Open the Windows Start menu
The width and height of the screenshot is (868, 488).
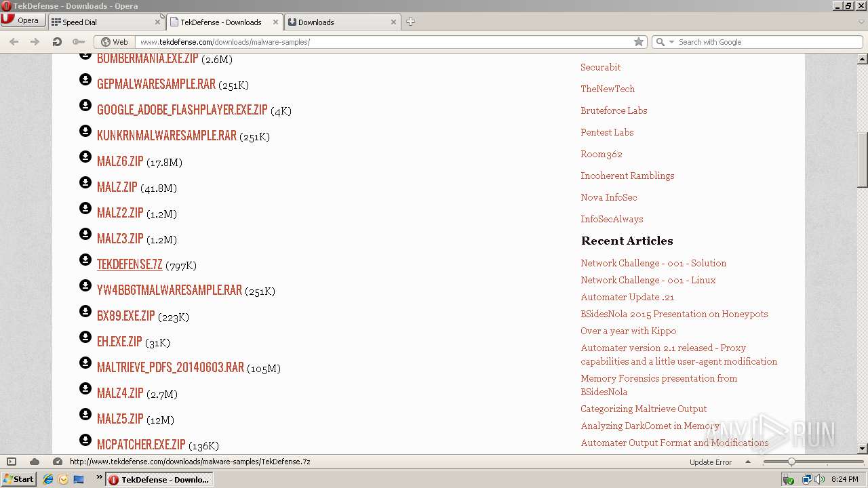coord(18,479)
